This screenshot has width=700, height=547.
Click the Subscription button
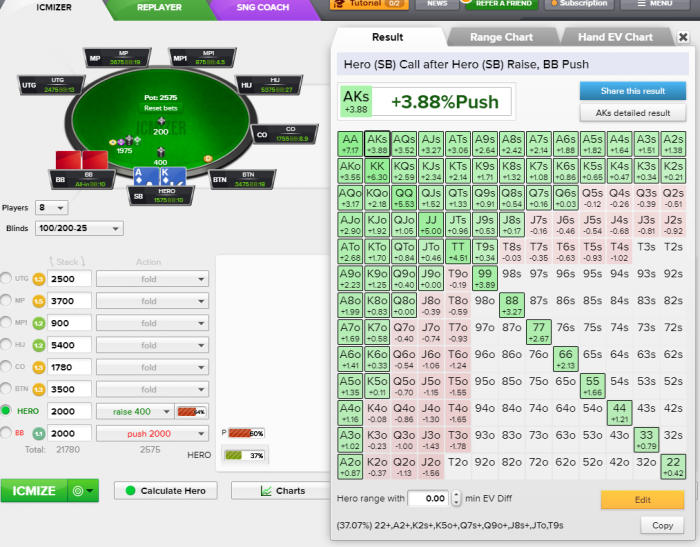(579, 4)
